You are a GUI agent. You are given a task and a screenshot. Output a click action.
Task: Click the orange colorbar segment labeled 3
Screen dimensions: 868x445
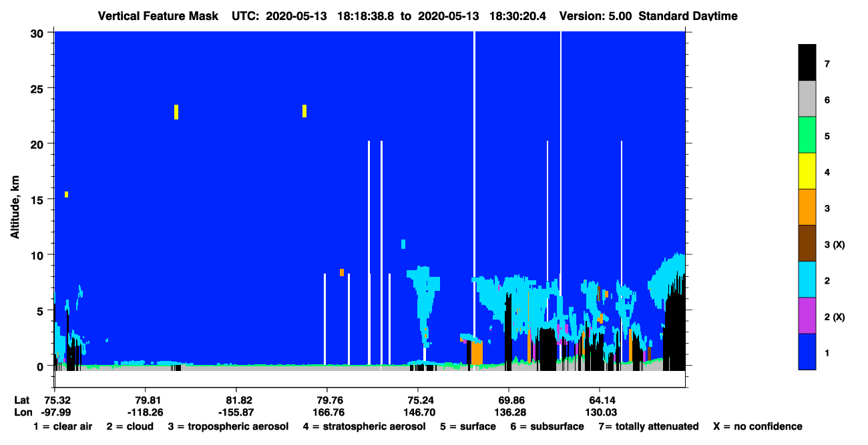tap(807, 207)
